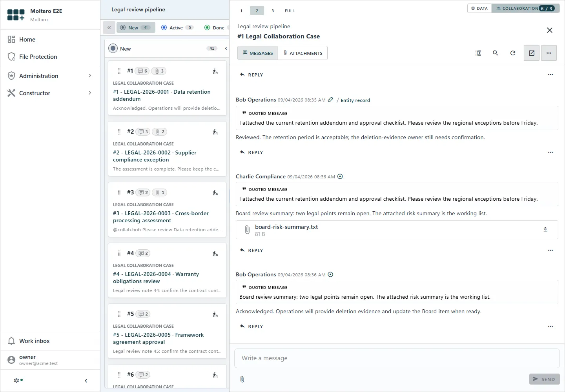Image resolution: width=565 pixels, height=392 pixels.
Task: Click comments count badge on card #2
Action: pos(143,132)
